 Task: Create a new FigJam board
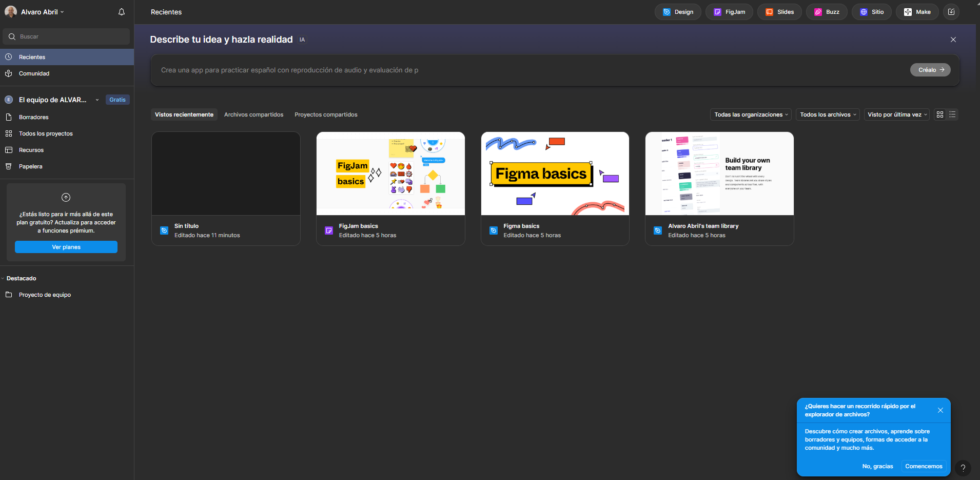(x=729, y=12)
